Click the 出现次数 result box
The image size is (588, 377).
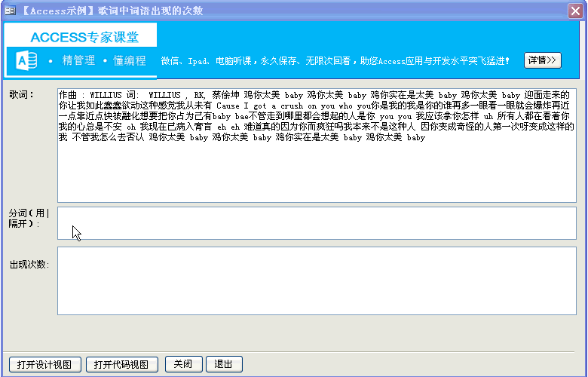pos(317,280)
